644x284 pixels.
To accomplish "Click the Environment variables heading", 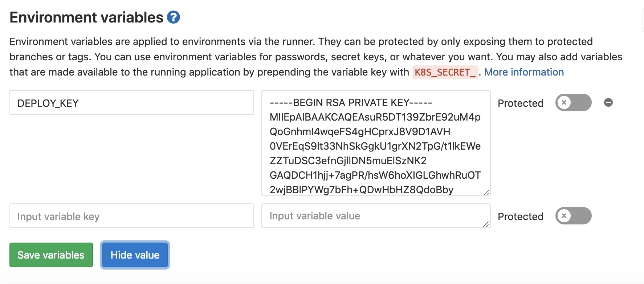I will pyautogui.click(x=86, y=17).
